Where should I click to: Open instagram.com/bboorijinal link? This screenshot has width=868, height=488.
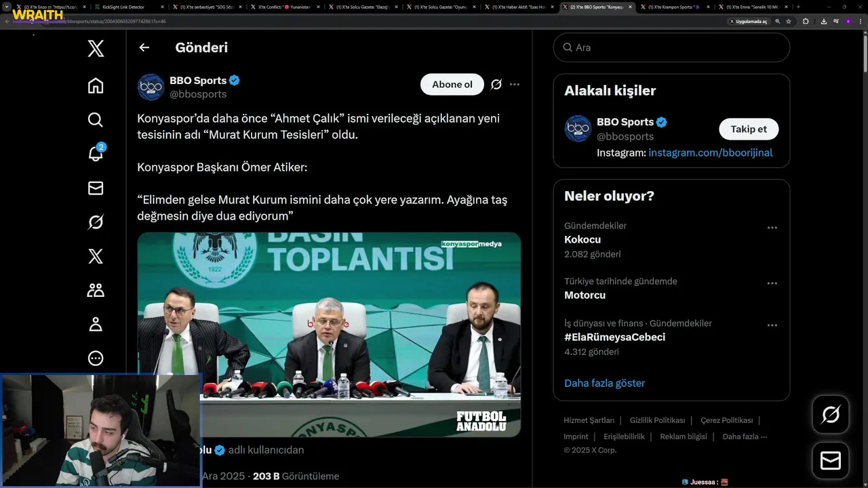point(710,152)
